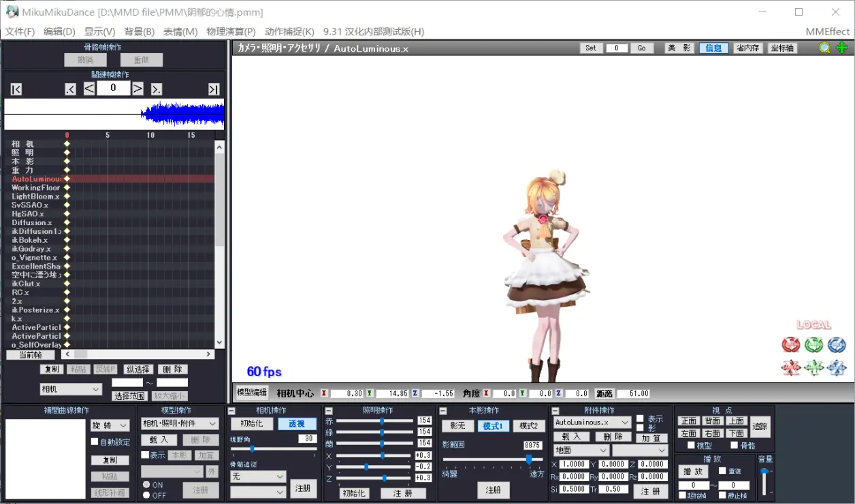Collapse the 照明操作 panel with minus icon
The width and height of the screenshot is (855, 504).
[x=329, y=411]
